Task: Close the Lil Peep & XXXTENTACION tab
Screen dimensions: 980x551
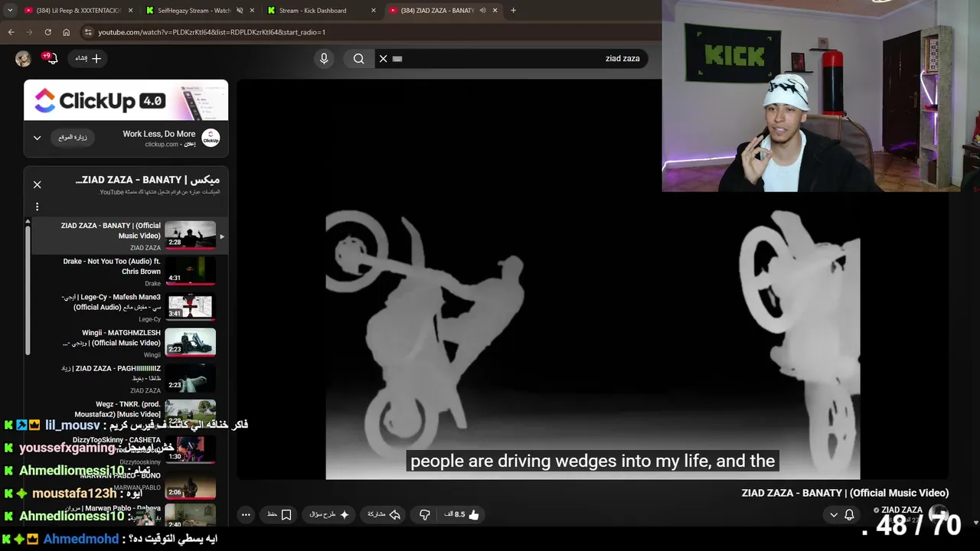Action: (x=130, y=11)
